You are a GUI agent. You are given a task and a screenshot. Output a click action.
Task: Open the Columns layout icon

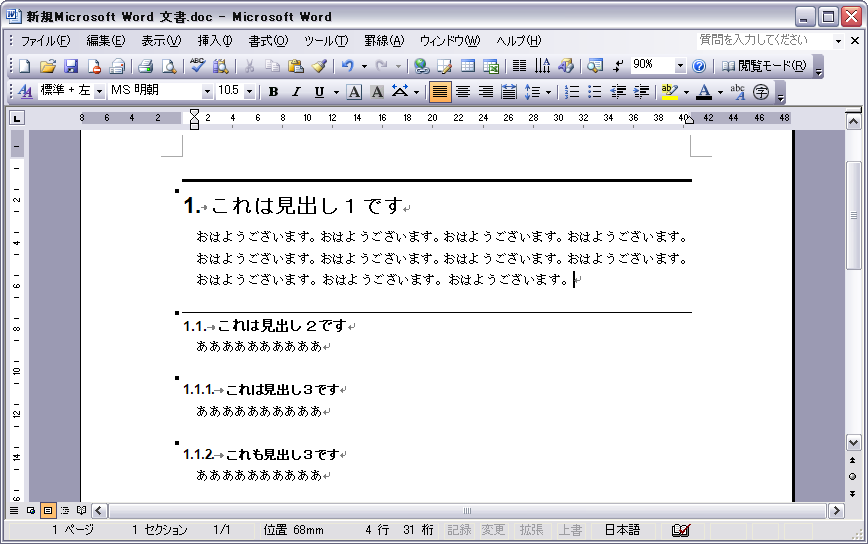(519, 66)
